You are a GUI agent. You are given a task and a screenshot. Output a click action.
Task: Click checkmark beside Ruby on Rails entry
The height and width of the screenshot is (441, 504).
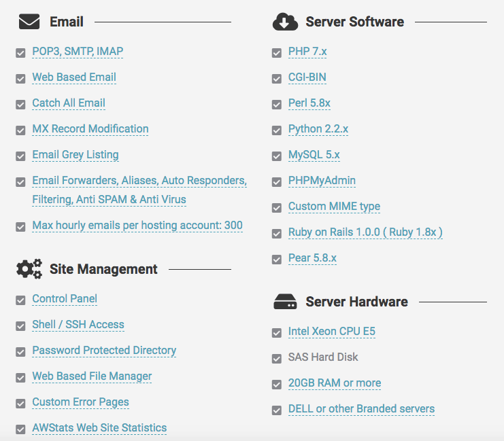click(277, 234)
